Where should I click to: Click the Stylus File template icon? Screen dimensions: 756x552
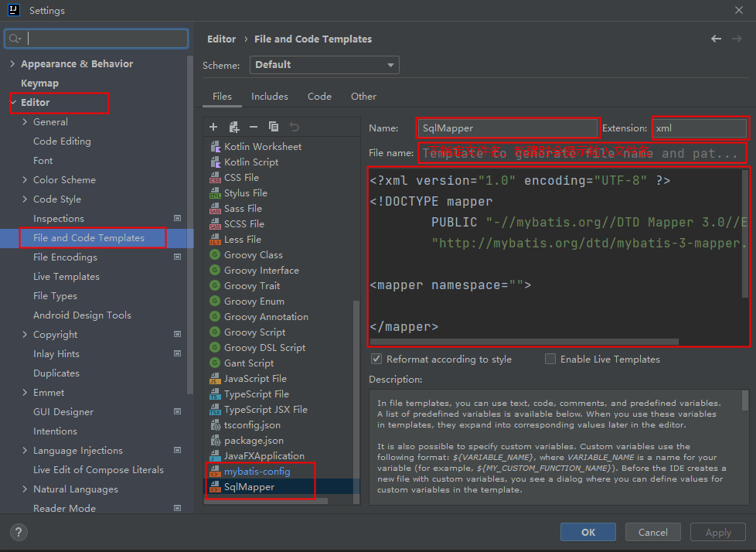tap(215, 193)
